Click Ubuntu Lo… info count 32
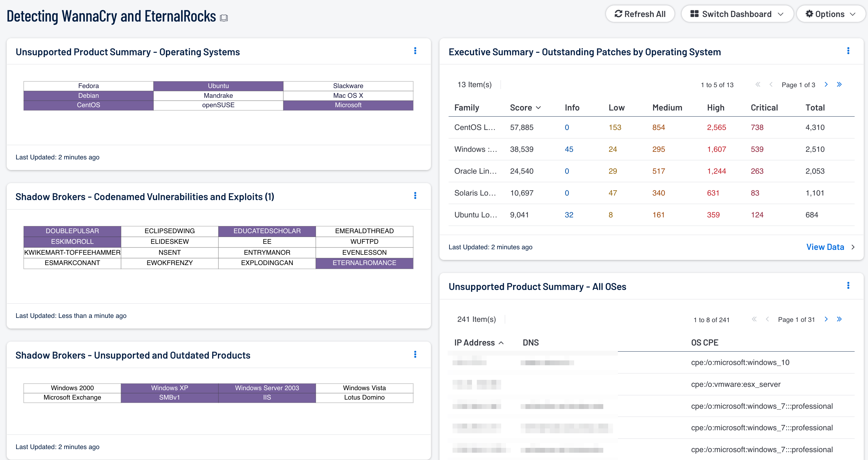 click(569, 215)
